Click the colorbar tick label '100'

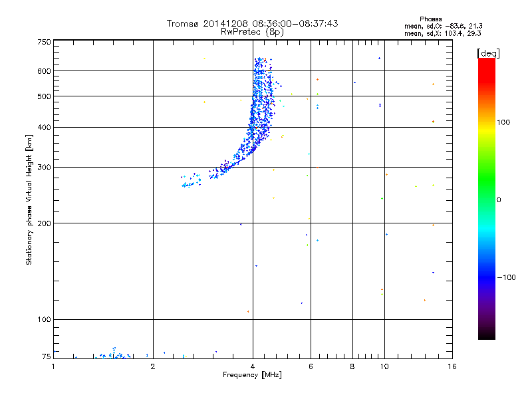click(503, 122)
